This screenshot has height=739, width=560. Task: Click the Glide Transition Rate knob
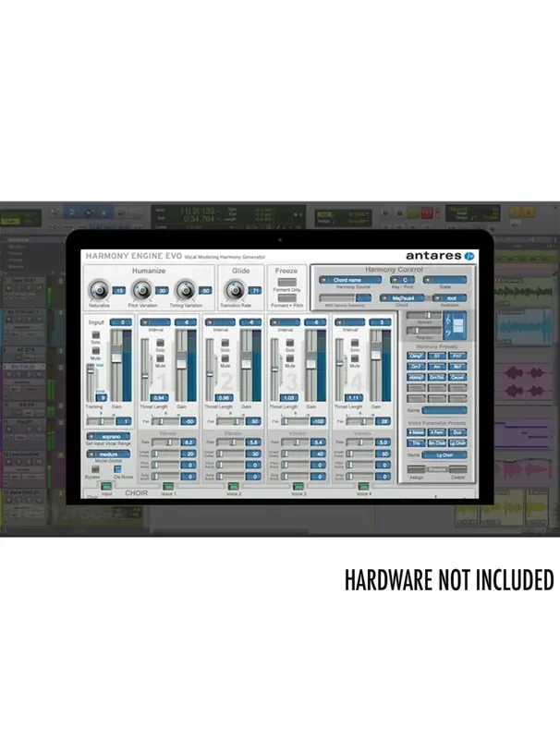point(235,290)
